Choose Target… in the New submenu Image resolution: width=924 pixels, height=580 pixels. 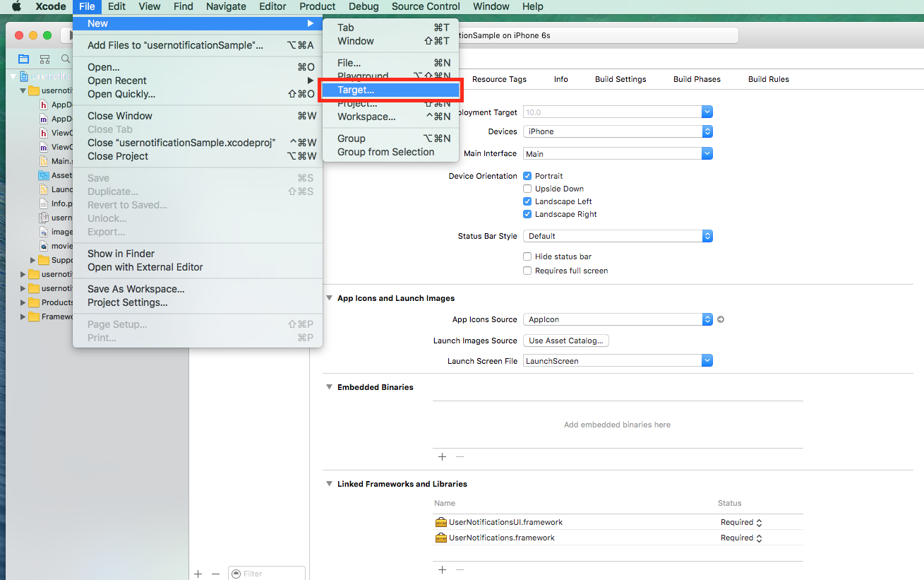point(390,90)
